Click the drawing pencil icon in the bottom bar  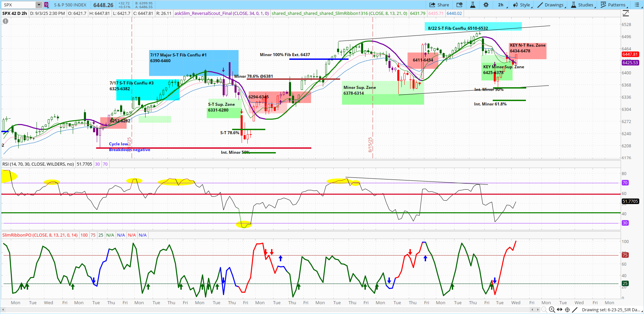[x=575, y=309]
